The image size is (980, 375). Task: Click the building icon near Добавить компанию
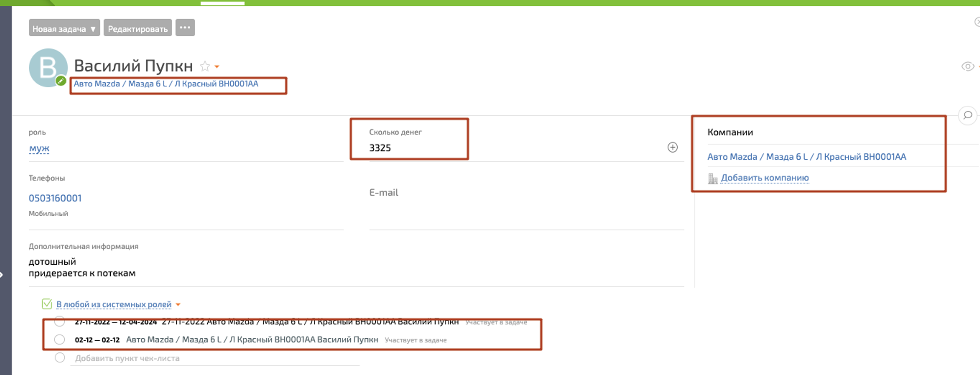click(712, 178)
